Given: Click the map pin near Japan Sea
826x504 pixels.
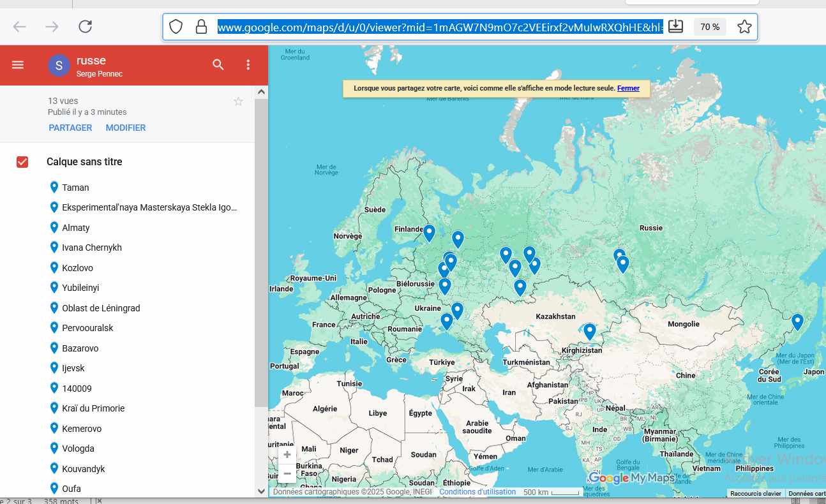Looking at the screenshot, I should [797, 321].
